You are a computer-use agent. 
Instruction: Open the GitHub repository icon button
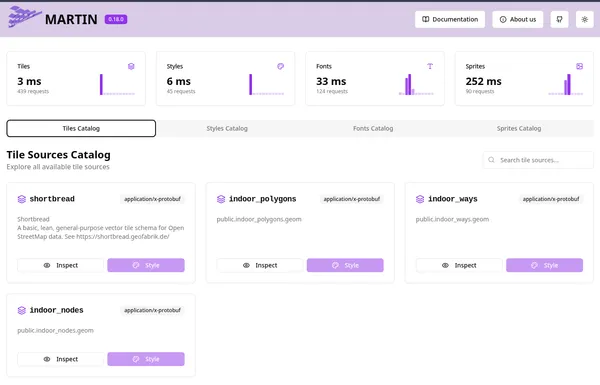(559, 20)
